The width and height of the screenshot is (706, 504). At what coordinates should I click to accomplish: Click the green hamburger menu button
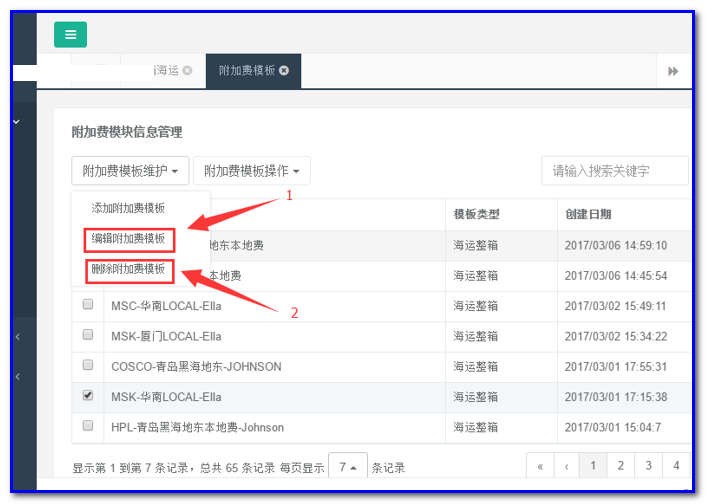point(70,34)
